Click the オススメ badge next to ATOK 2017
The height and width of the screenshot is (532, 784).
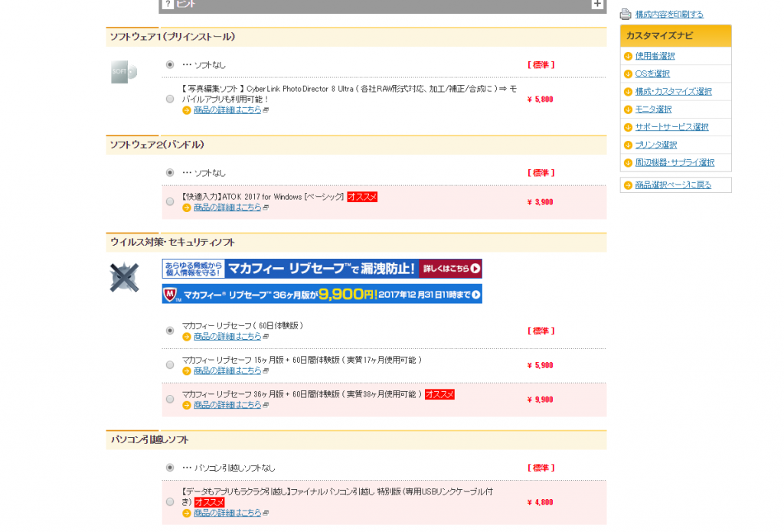[362, 197]
